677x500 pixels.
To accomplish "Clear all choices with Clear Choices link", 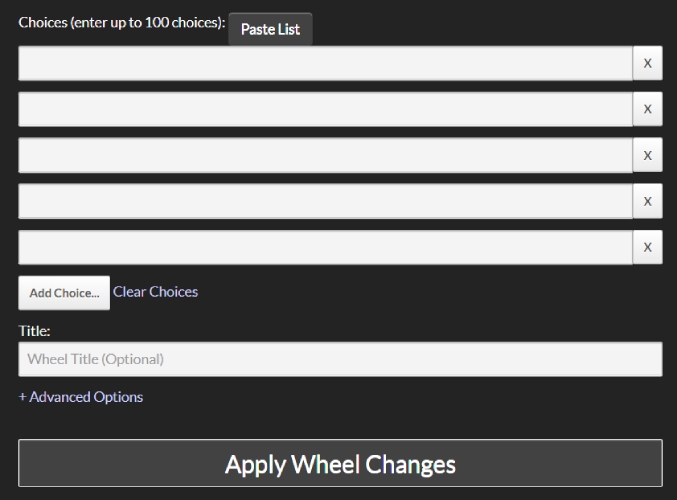I will click(155, 292).
